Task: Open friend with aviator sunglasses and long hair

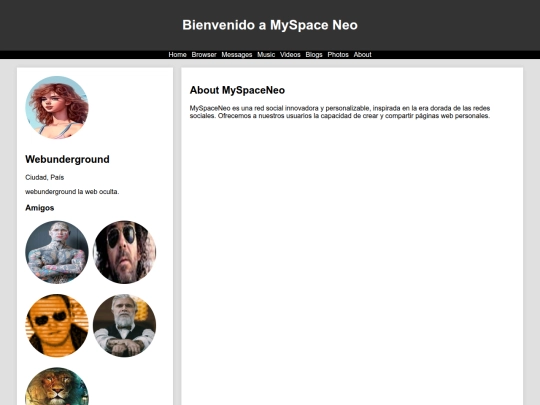Action: click(124, 252)
